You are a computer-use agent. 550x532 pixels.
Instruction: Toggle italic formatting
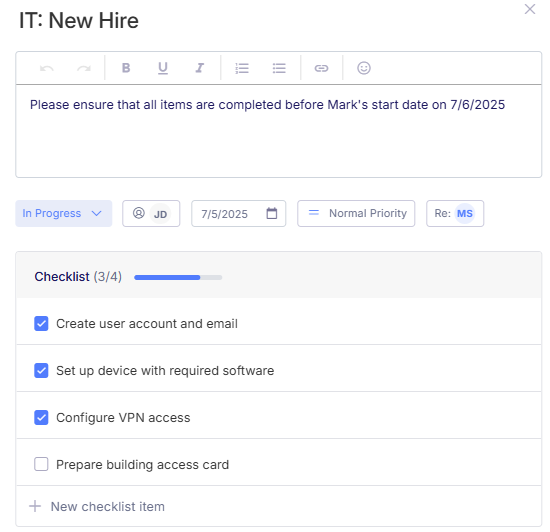tap(200, 68)
